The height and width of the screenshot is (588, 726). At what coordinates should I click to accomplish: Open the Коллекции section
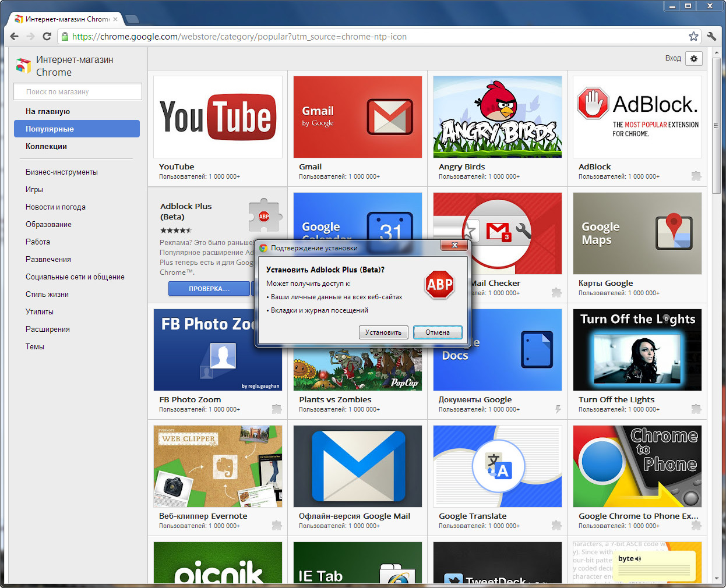(x=46, y=146)
